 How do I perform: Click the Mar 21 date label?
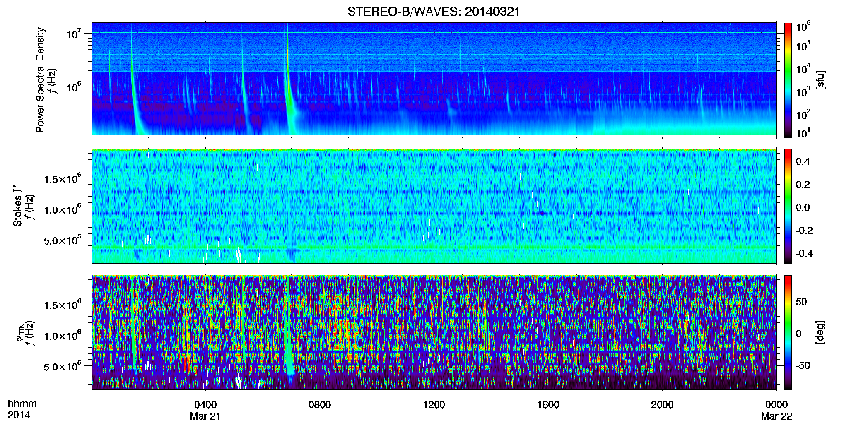click(x=205, y=416)
